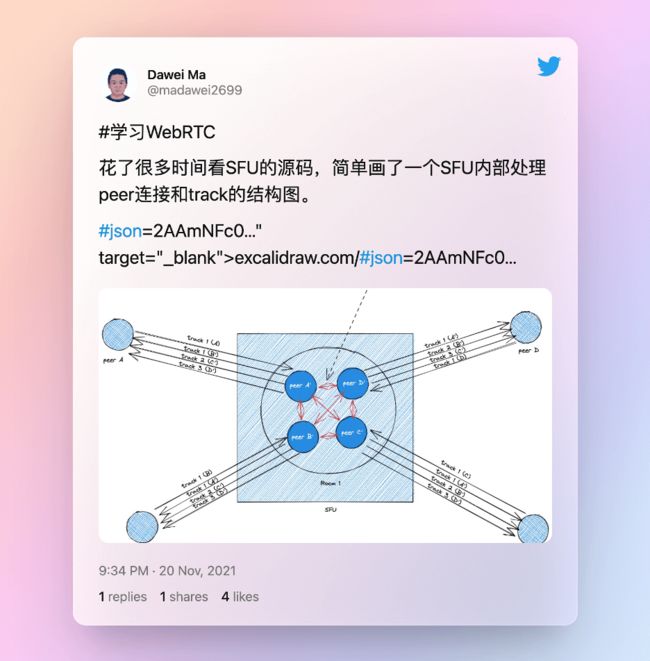The width and height of the screenshot is (650, 661).
Task: Click the Room 1 label
Action: 330,484
